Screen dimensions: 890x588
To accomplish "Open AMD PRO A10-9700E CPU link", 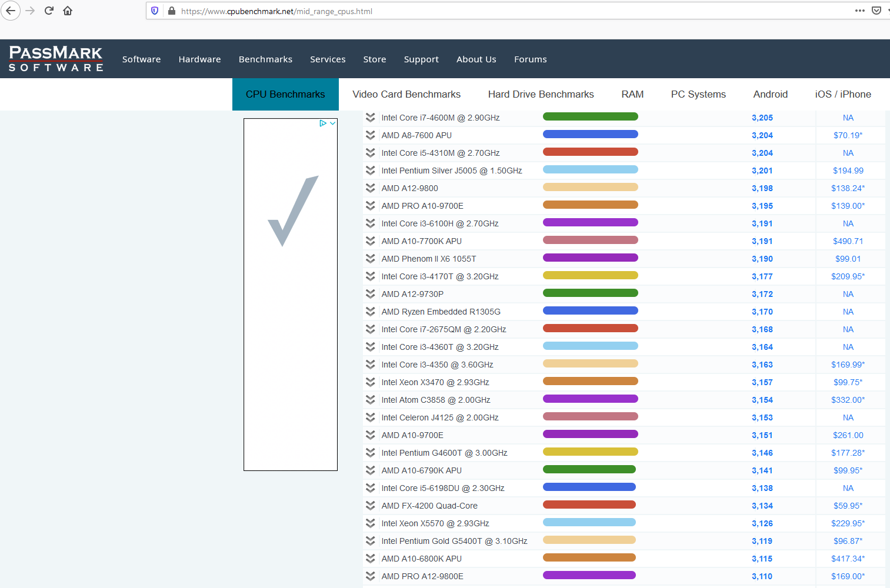I will coord(422,206).
